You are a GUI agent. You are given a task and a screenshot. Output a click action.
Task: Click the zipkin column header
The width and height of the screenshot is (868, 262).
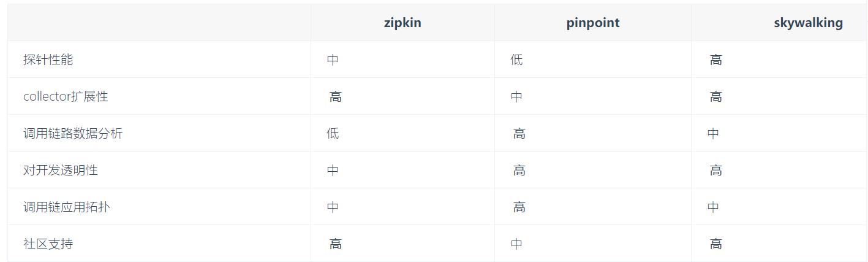coord(402,23)
